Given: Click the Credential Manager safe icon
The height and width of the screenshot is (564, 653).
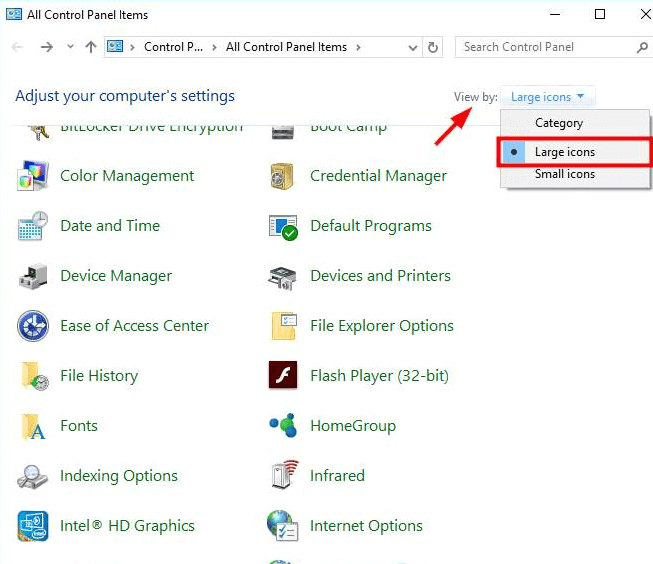Looking at the screenshot, I should click(x=282, y=176).
